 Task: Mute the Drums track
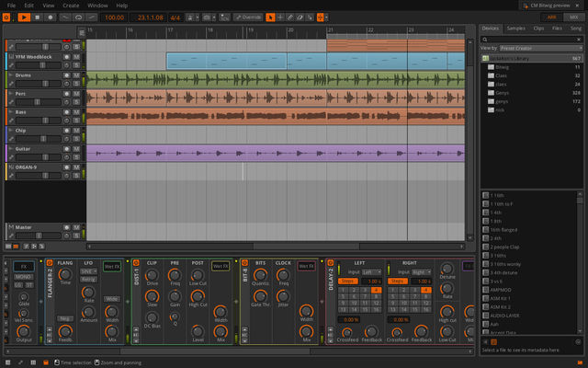tap(76, 75)
